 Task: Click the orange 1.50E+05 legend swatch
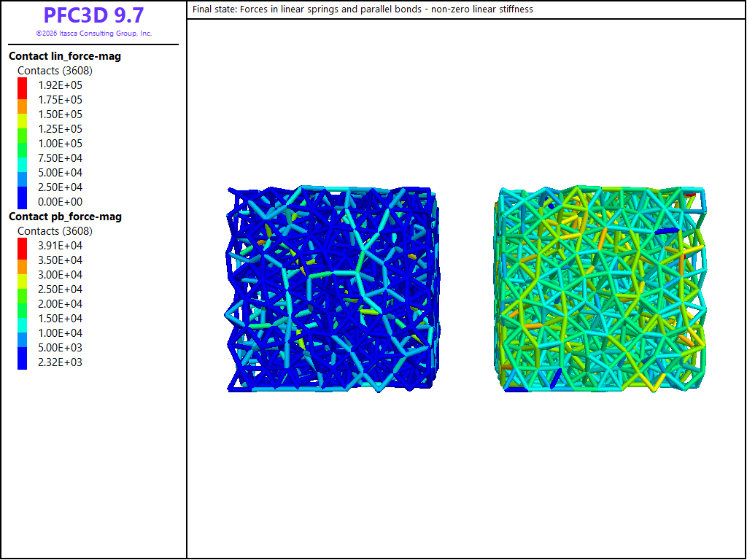click(x=23, y=106)
